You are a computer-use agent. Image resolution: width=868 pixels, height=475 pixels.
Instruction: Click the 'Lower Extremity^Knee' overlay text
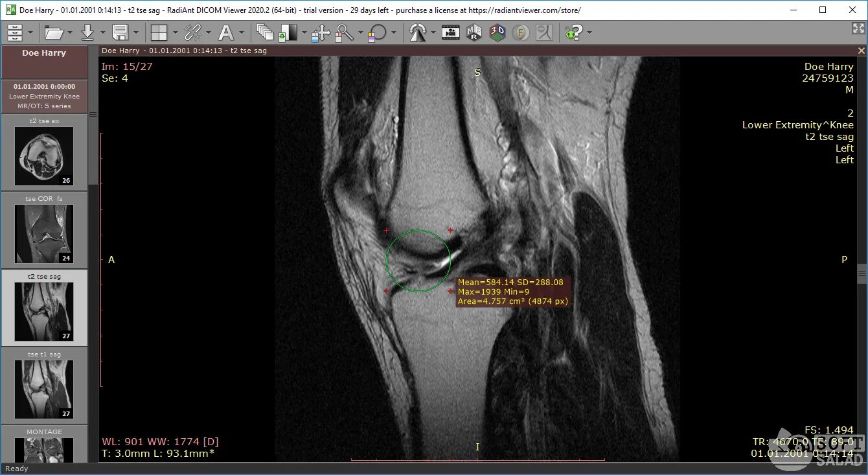[798, 125]
